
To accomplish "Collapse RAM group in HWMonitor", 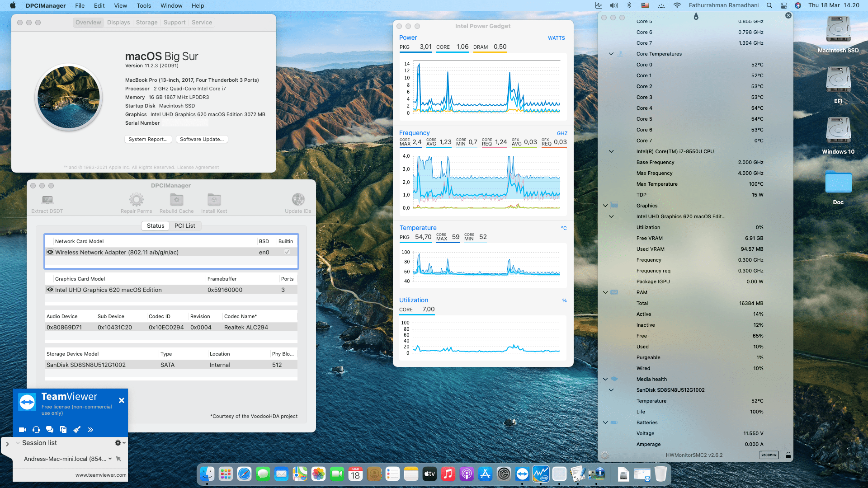I will pos(605,292).
